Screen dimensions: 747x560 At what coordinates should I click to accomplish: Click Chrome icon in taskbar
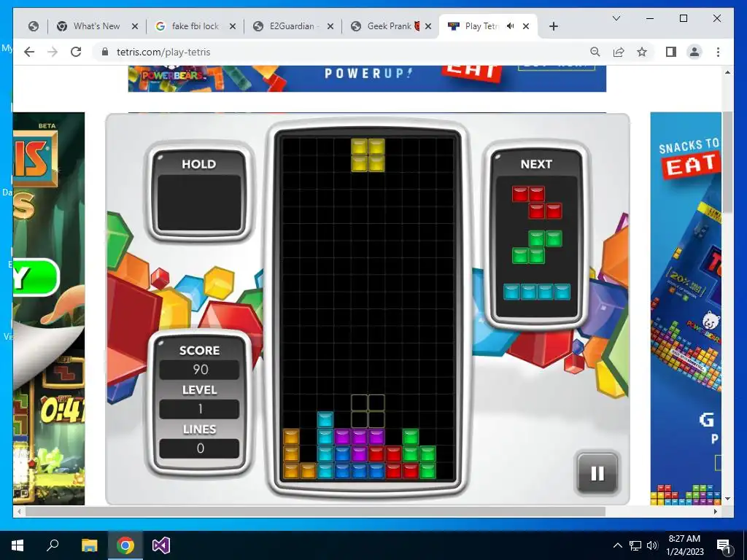tap(125, 545)
